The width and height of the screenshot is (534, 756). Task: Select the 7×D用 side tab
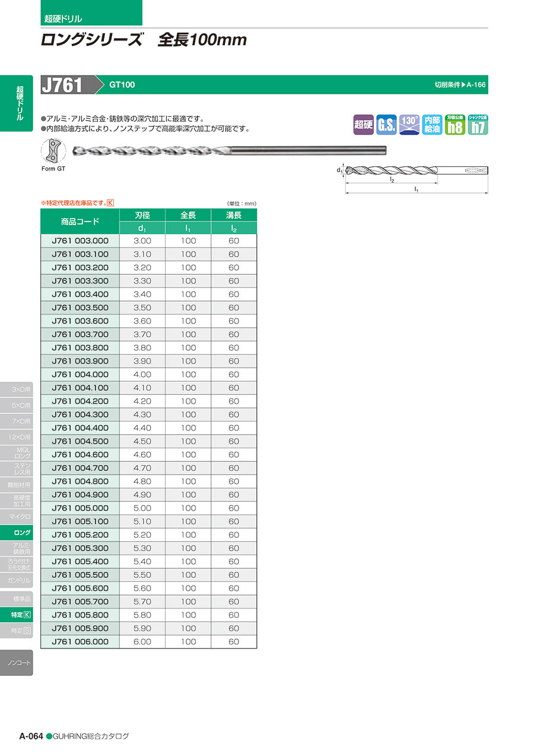tap(17, 421)
